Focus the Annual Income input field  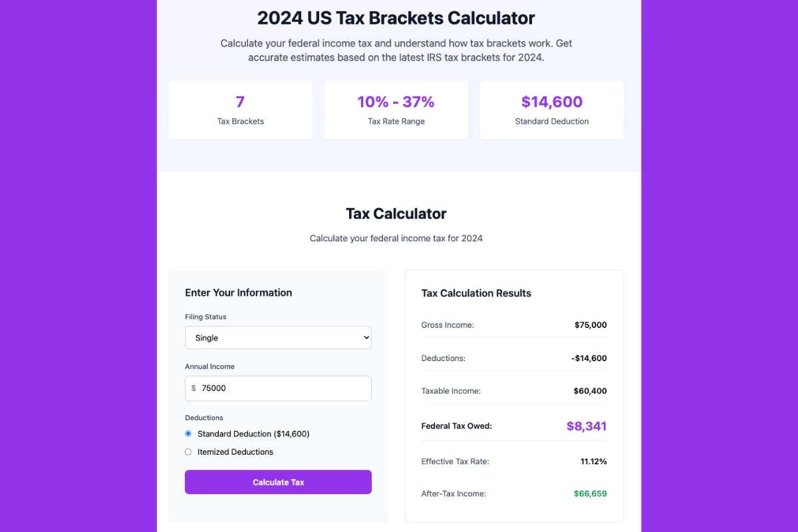tap(283, 388)
